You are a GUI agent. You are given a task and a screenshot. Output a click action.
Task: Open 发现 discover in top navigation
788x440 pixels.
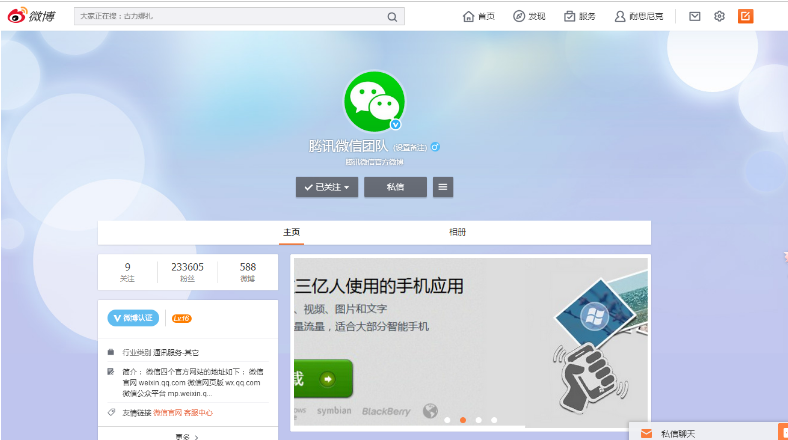tap(530, 16)
